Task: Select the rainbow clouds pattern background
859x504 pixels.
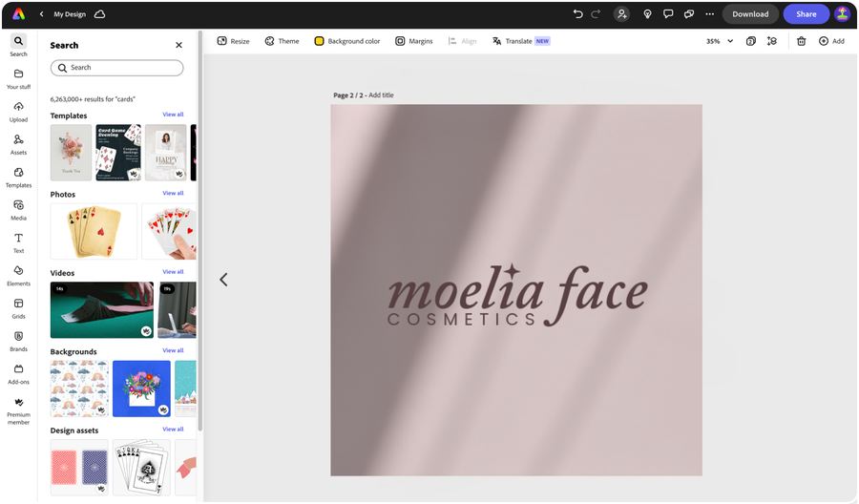Action: pyautogui.click(x=79, y=388)
